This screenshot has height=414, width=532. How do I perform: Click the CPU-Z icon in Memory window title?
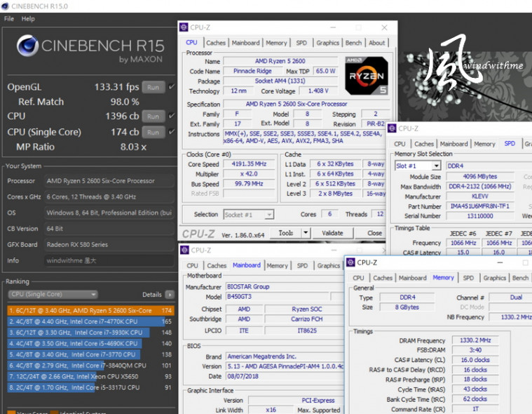tap(350, 262)
